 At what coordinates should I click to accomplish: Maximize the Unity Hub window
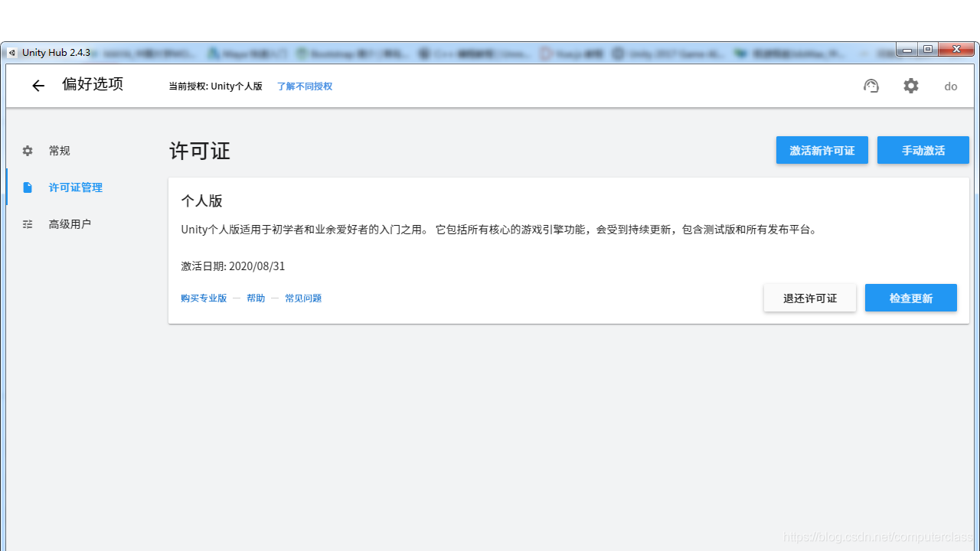927,50
